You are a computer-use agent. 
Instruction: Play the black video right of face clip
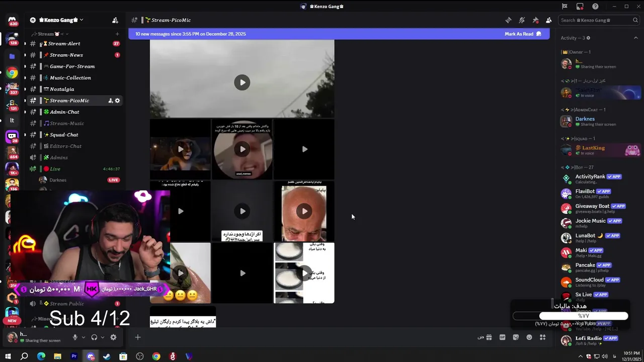click(x=304, y=149)
